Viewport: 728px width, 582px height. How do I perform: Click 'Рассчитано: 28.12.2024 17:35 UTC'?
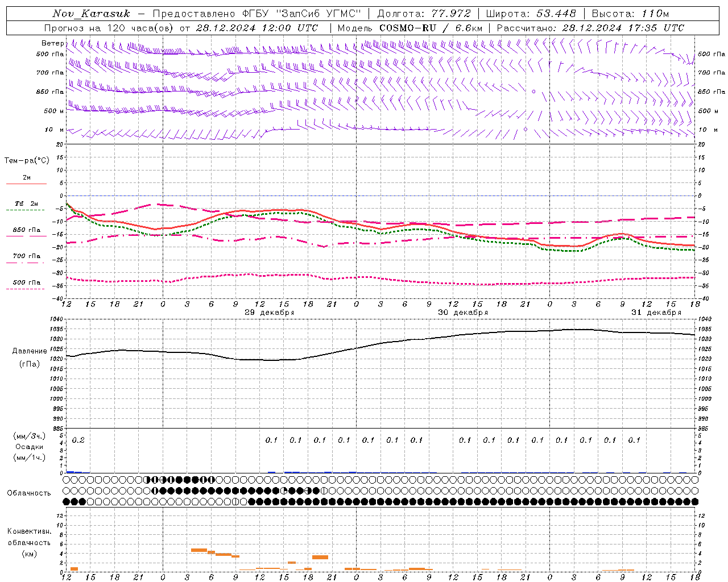click(590, 28)
